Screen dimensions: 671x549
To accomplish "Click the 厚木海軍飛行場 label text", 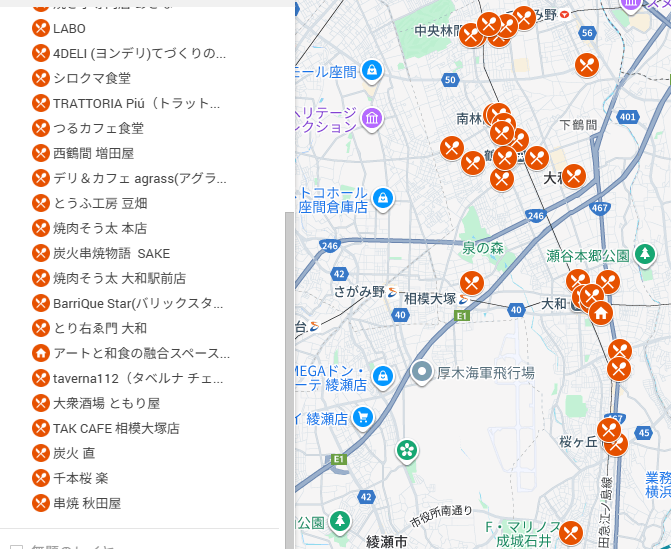I will [486, 373].
